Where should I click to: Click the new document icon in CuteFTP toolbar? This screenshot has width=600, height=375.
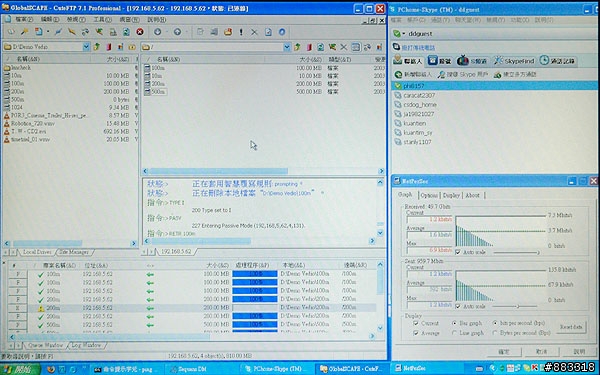tap(38, 32)
